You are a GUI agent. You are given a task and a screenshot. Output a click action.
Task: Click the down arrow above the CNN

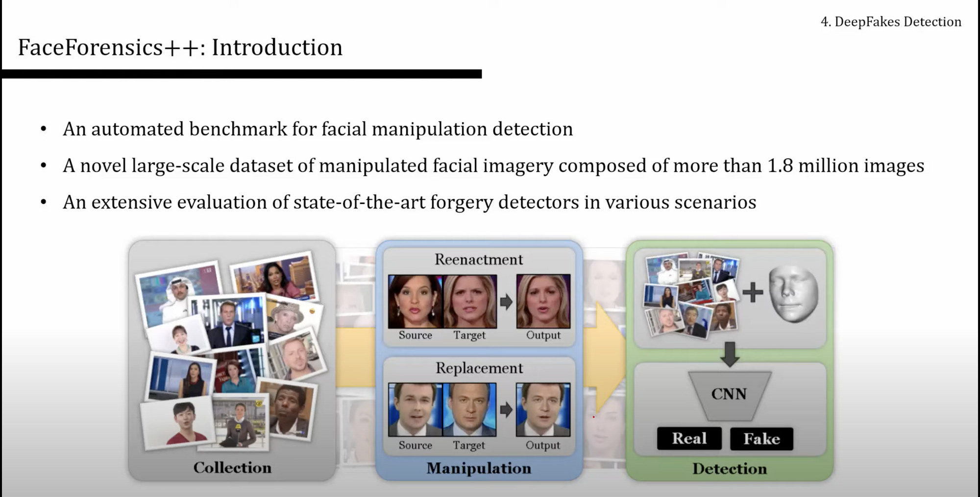click(730, 355)
